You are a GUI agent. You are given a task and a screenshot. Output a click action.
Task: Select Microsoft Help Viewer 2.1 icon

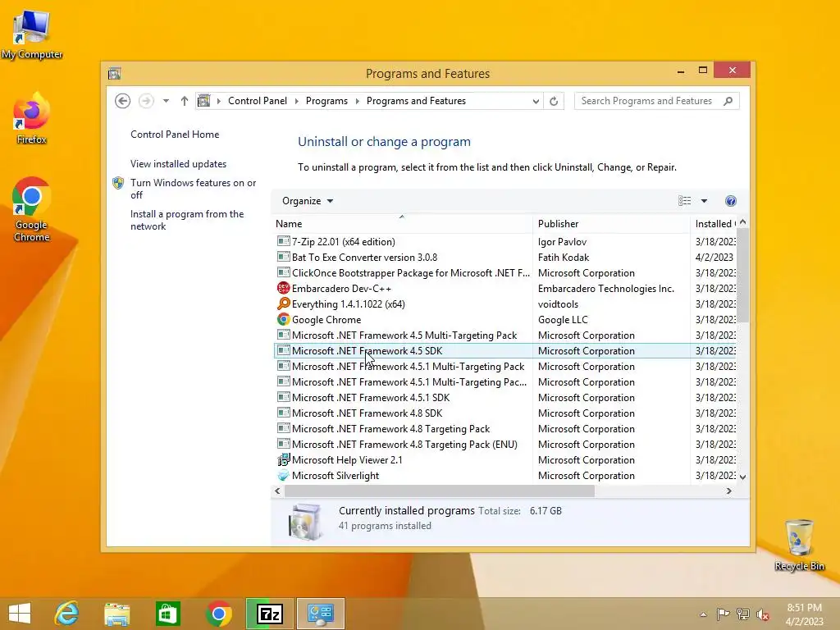283,459
